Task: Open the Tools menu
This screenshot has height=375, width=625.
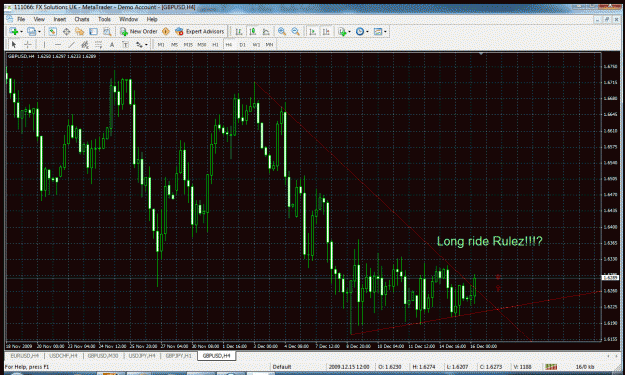Action: click(x=104, y=19)
